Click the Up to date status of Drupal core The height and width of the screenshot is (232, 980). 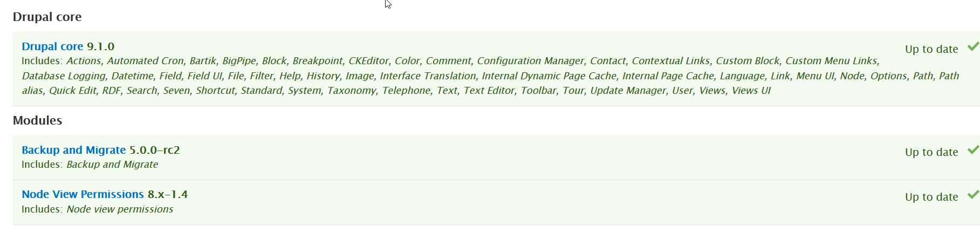click(x=931, y=49)
